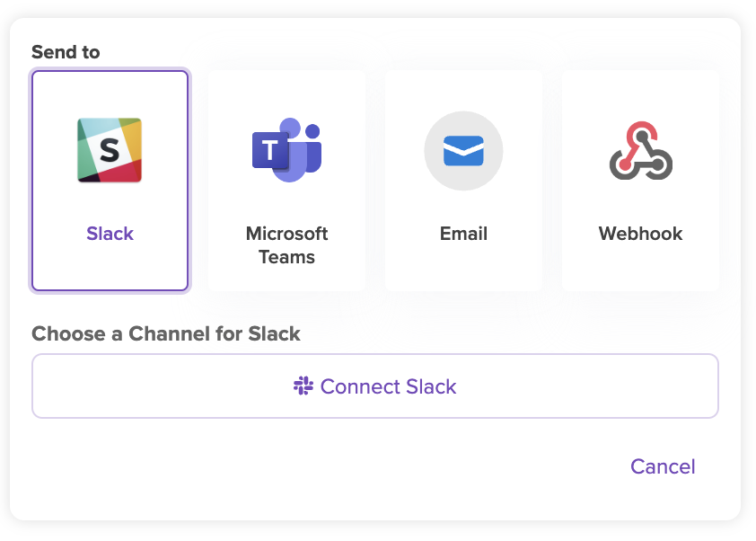Click the "Microsoft Teams" card label
Screen dimensions: 756x541
point(287,245)
